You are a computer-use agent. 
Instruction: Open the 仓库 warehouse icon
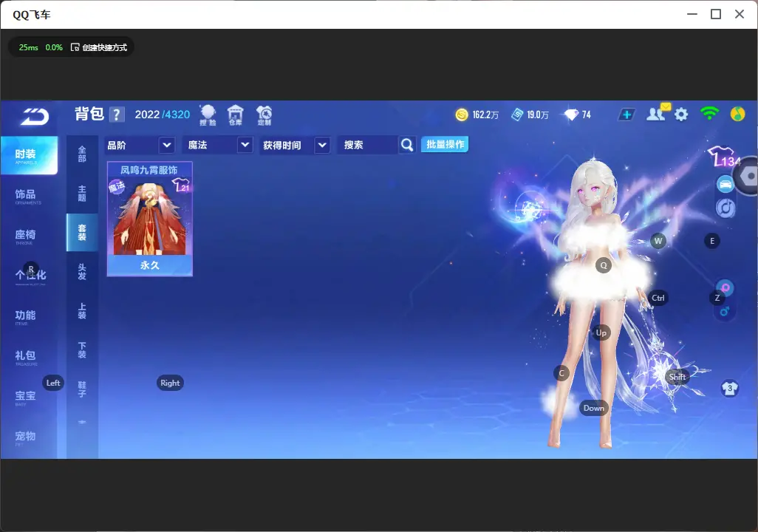pos(236,115)
